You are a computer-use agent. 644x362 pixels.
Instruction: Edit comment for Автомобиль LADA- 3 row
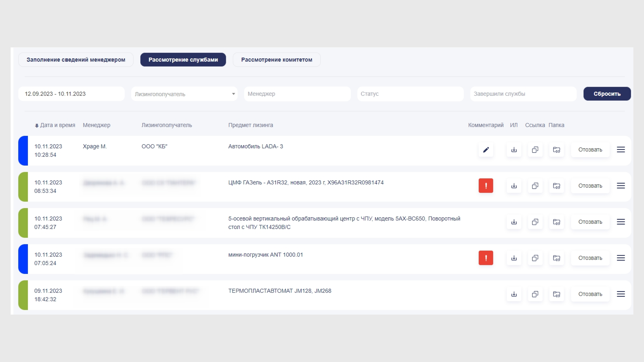(x=486, y=150)
